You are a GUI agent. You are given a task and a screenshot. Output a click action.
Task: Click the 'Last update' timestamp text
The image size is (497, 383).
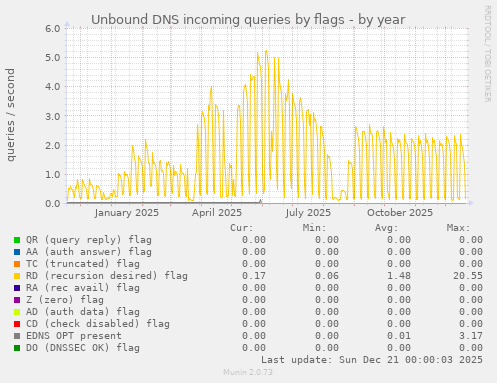pos(372,360)
